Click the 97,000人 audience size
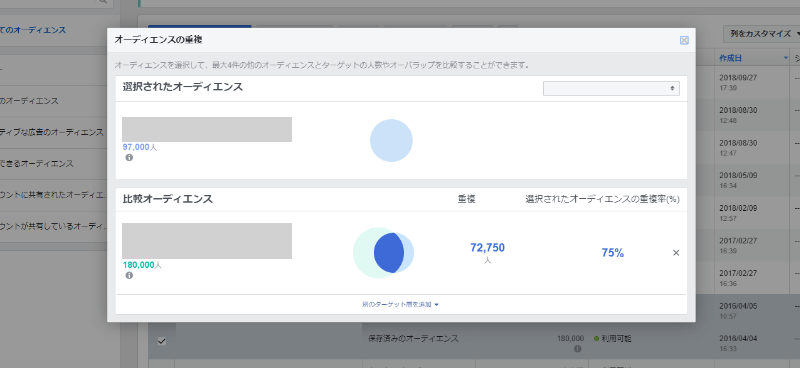800x368 pixels. coord(140,147)
